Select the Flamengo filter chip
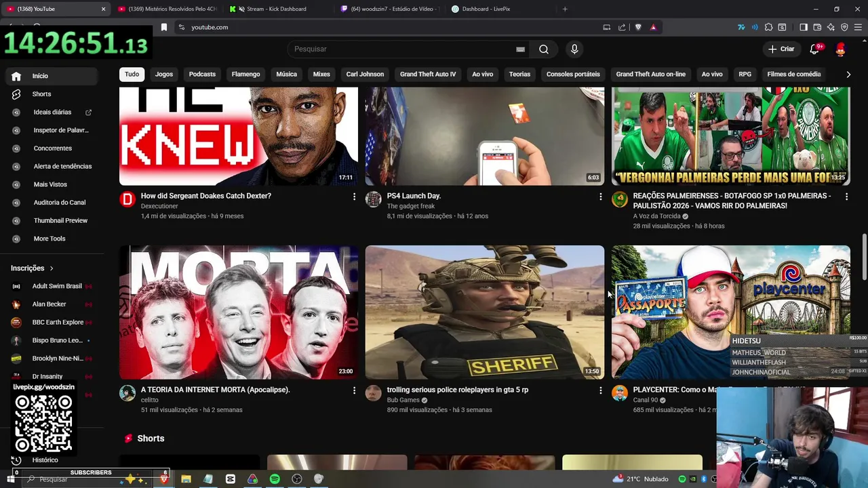The height and width of the screenshot is (488, 868). pos(245,75)
